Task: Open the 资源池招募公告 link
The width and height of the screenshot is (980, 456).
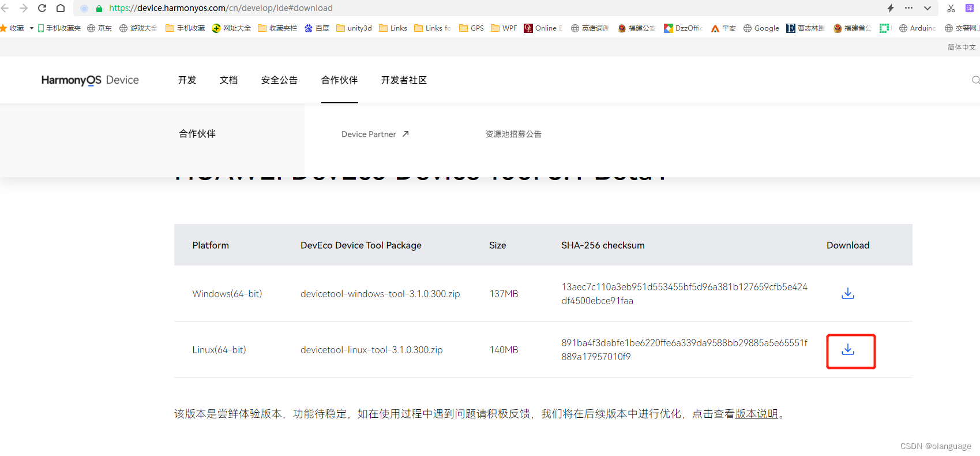Action: tap(513, 134)
